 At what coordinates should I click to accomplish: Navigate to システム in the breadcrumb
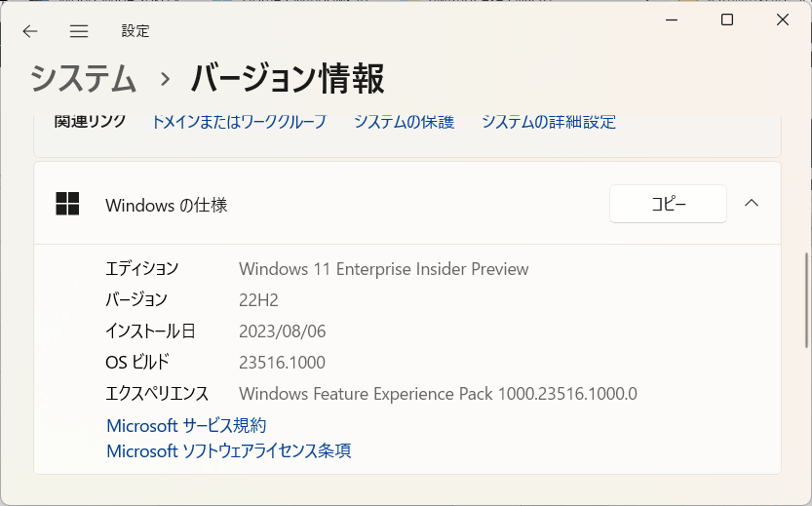click(x=83, y=78)
